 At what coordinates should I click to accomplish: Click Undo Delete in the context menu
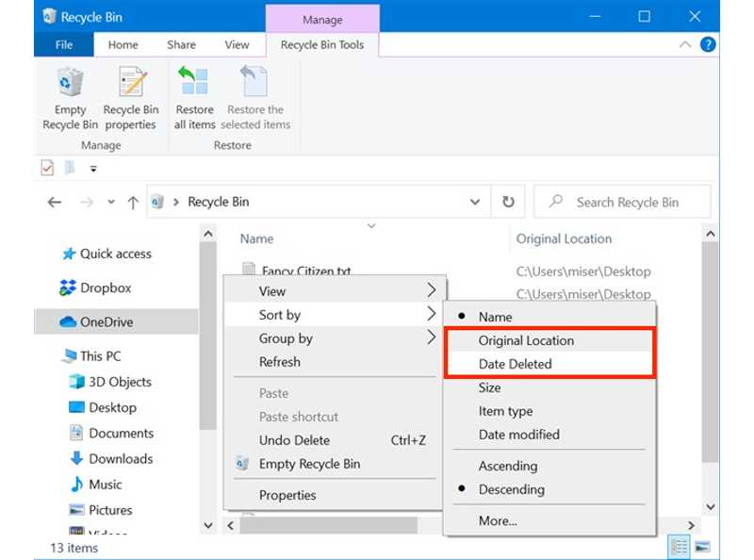(x=294, y=440)
